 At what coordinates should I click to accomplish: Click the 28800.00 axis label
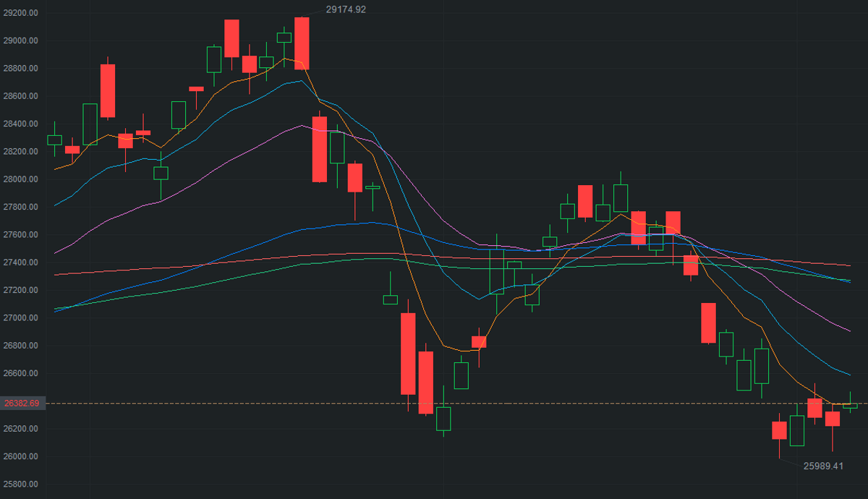tap(20, 69)
